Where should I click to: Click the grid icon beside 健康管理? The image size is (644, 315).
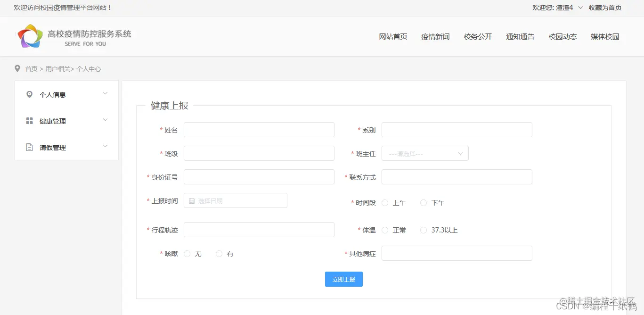[29, 121]
